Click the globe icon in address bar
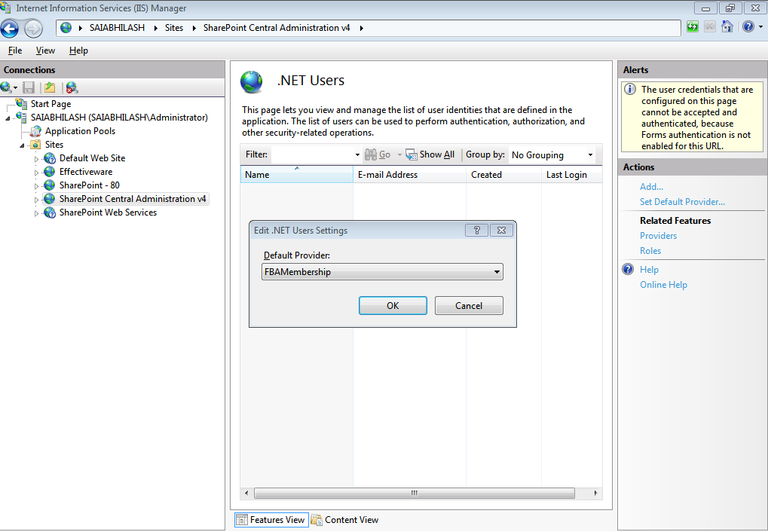Screen dimensions: 768x532 pyautogui.click(x=66, y=28)
